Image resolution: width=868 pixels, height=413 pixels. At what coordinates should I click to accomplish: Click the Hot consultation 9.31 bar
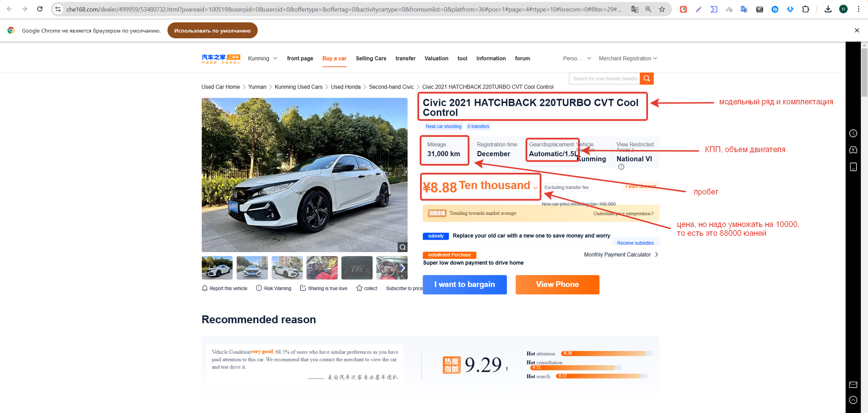(x=576, y=368)
